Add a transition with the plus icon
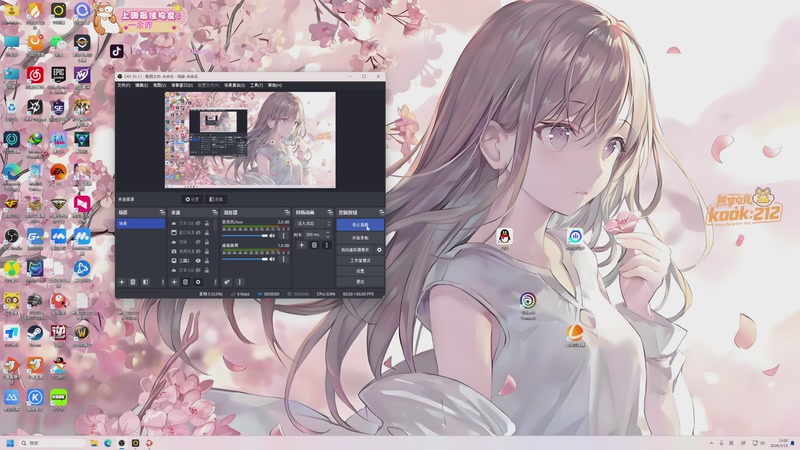The height and width of the screenshot is (450, 800). pyautogui.click(x=302, y=245)
